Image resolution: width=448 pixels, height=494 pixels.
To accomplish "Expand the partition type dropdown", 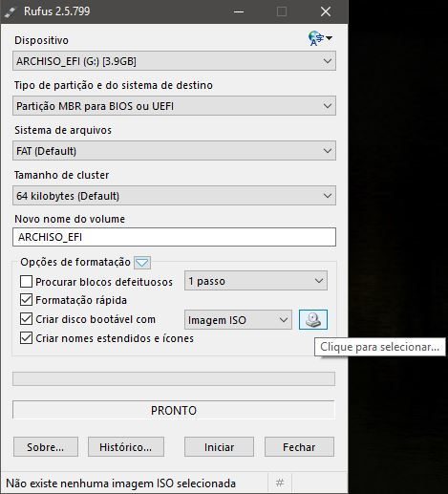I will [x=174, y=106].
